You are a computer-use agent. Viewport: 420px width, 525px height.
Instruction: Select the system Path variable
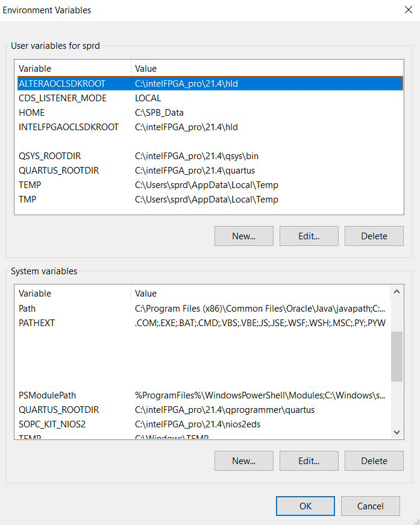28,309
